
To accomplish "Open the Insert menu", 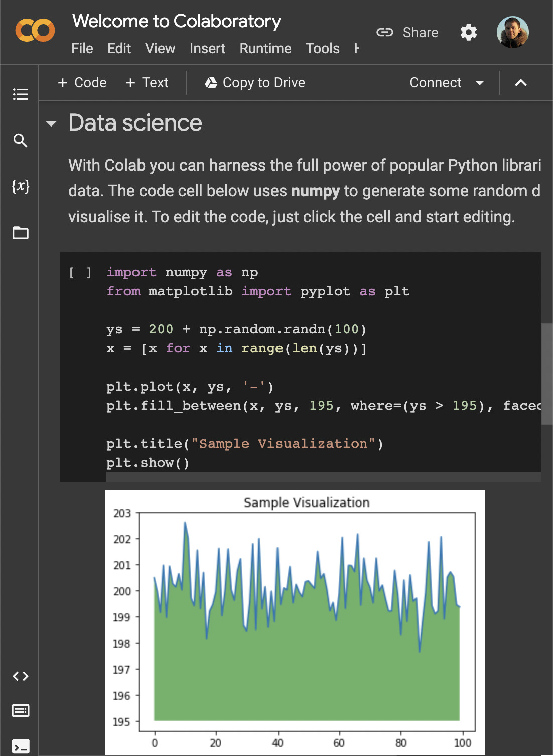I will pyautogui.click(x=207, y=49).
